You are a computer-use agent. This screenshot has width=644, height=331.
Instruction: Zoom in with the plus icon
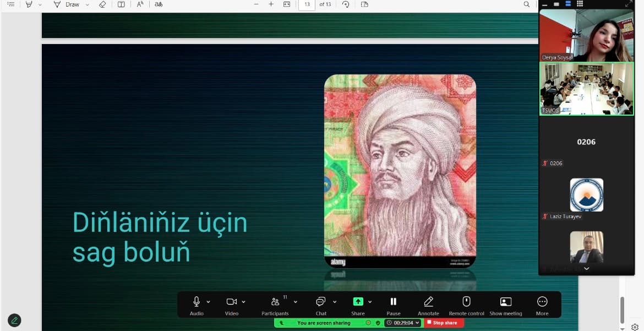(x=271, y=4)
